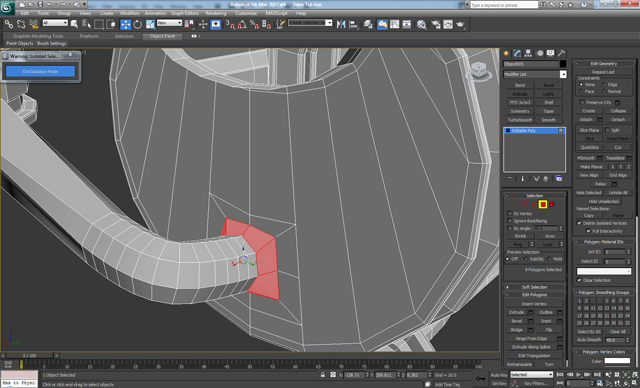This screenshot has width=640, height=388.
Task: Activate the Select and Move tool
Action: tap(125, 24)
